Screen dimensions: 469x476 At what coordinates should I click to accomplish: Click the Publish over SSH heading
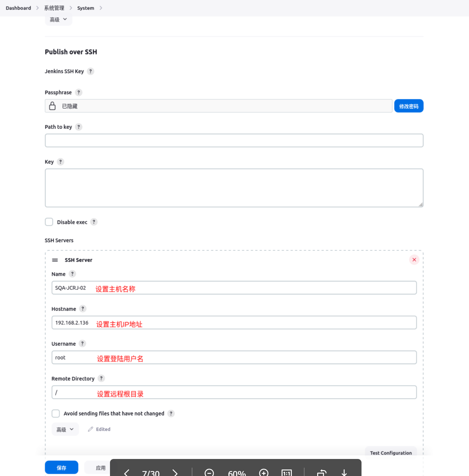point(71,52)
